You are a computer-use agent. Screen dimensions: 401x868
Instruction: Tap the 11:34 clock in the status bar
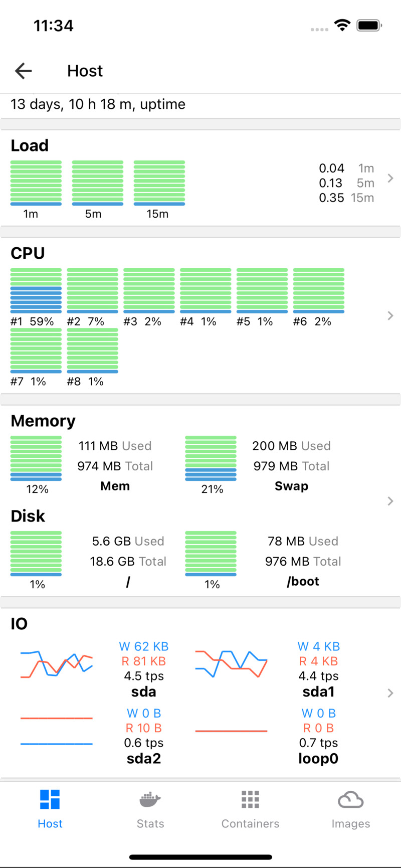(x=53, y=26)
